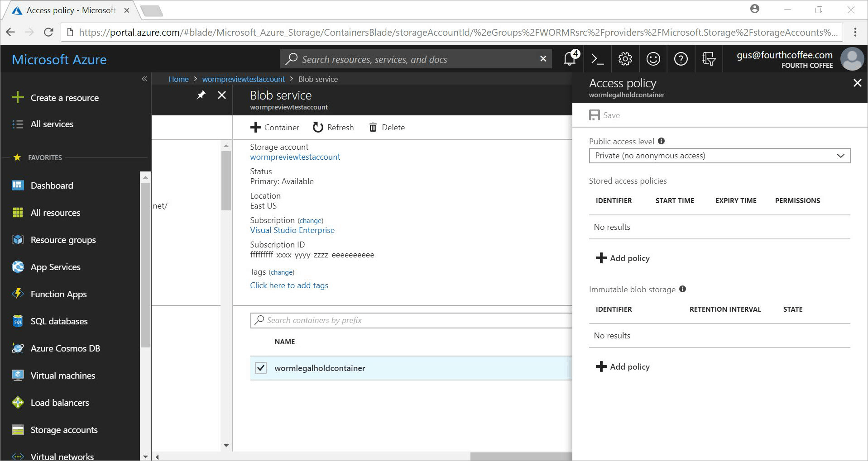Screen dimensions: 868x461
Task: Open Chrome's three-dot browser menu
Action: click(855, 32)
